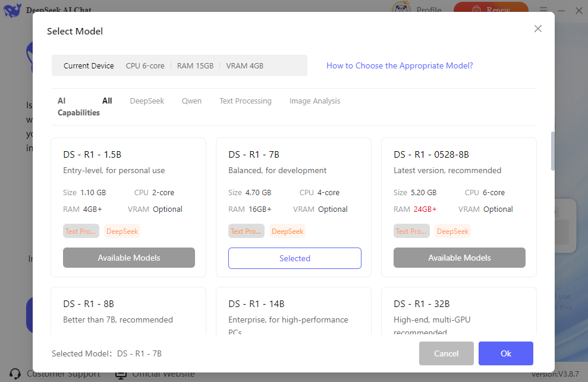Image resolution: width=588 pixels, height=382 pixels.
Task: Select the DS - R1 - 32B card title
Action: tap(422, 304)
